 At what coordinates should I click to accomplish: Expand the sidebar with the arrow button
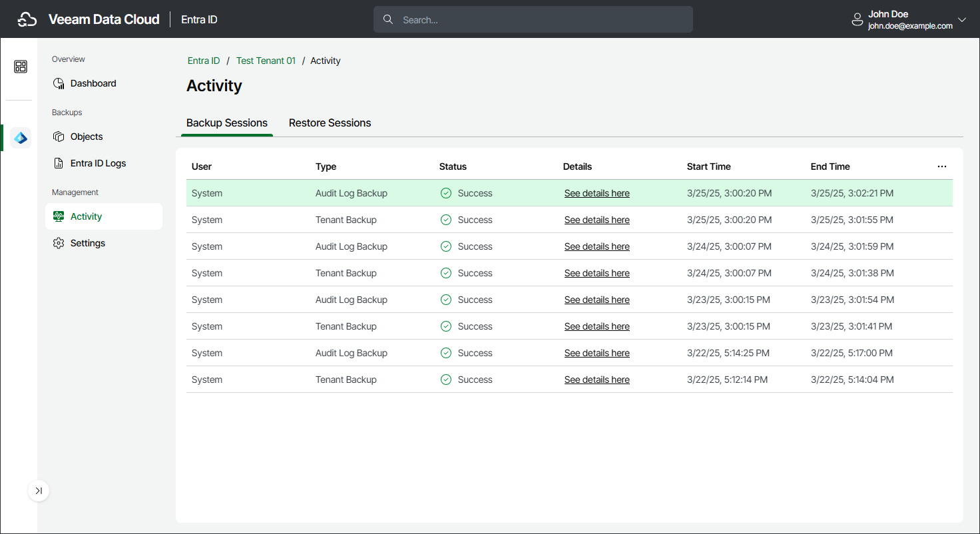tap(39, 491)
